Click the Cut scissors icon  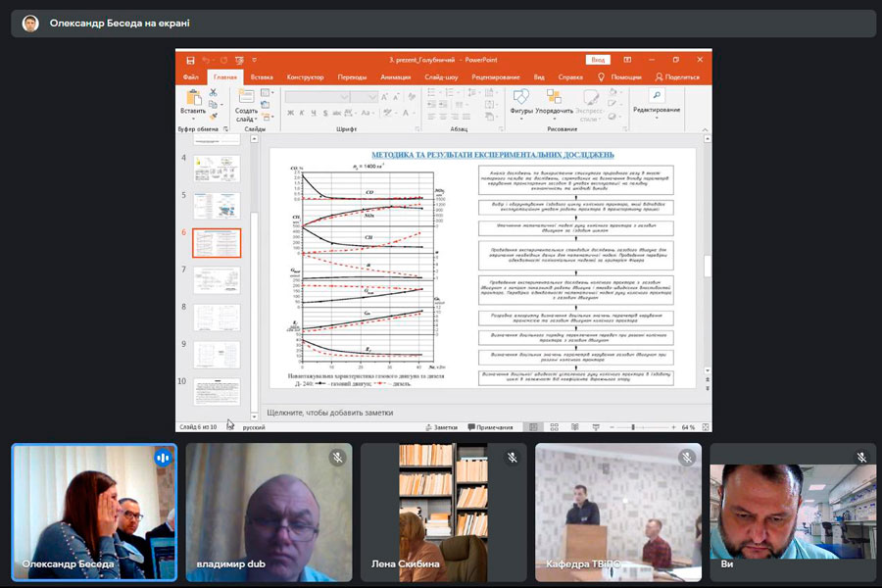point(214,92)
